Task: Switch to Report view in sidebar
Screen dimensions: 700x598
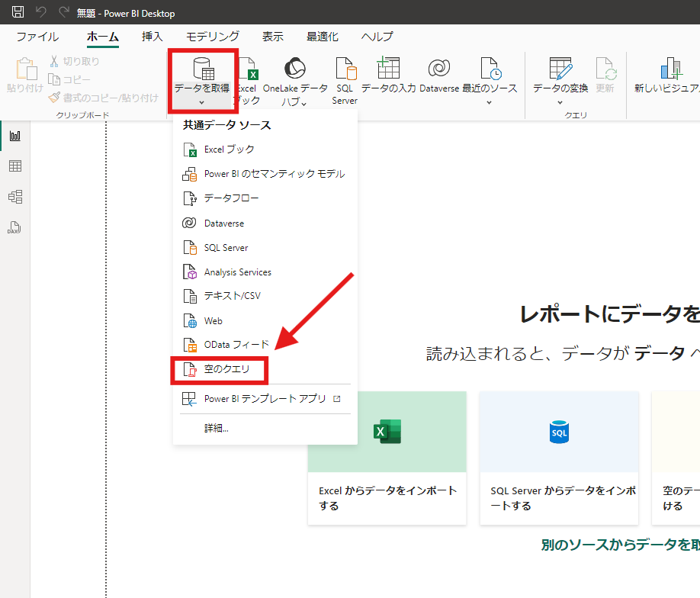Action: [x=15, y=136]
